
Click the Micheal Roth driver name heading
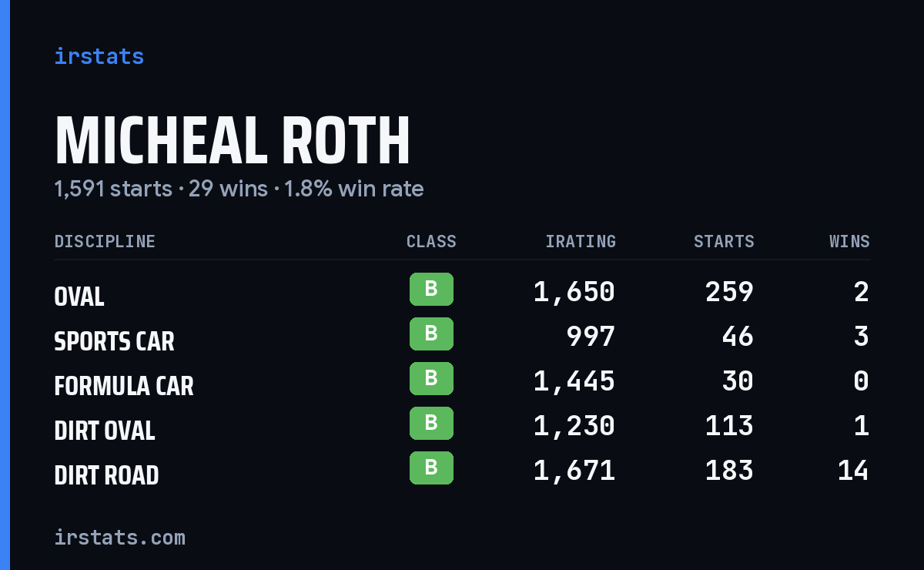click(233, 142)
